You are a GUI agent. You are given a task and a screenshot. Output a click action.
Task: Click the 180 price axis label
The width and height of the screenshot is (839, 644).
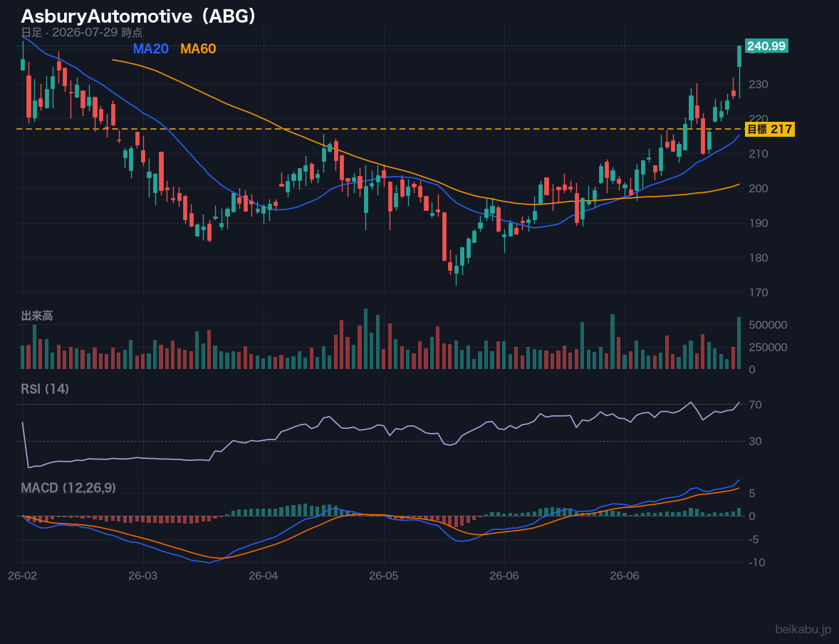click(759, 257)
